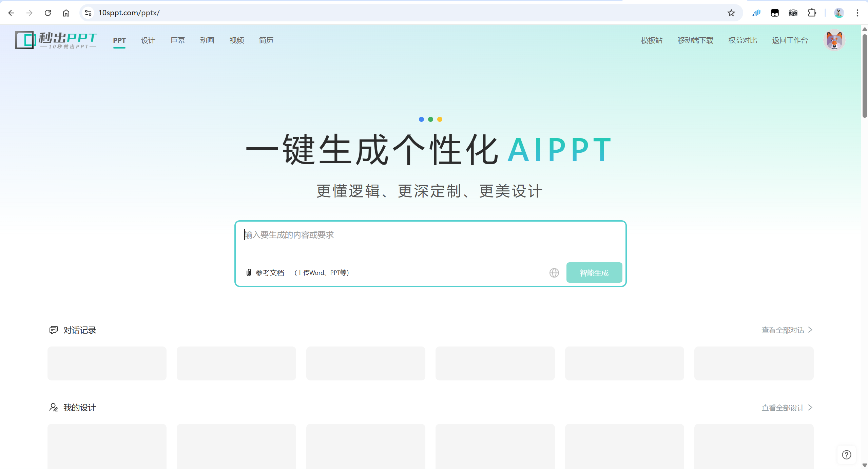The width and height of the screenshot is (868, 469).
Task: Switch to the 视频 tab
Action: (x=236, y=40)
